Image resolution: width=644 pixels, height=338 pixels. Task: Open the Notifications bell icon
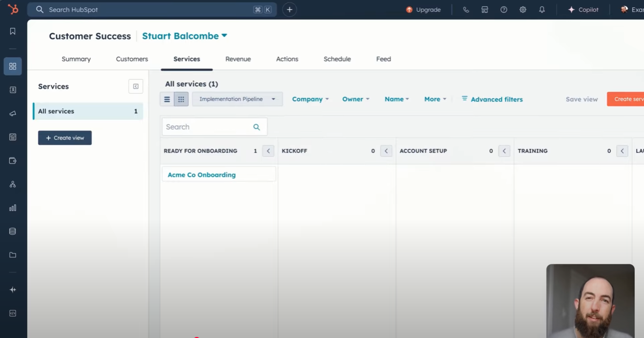tap(542, 10)
